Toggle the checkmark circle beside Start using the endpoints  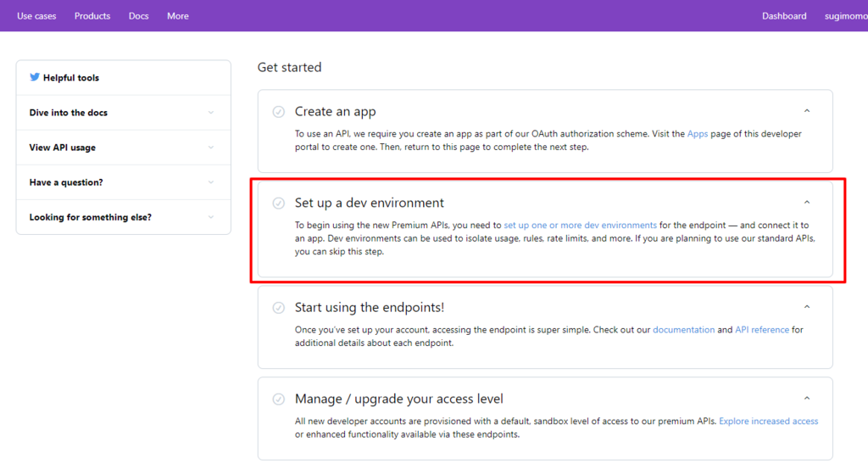278,308
